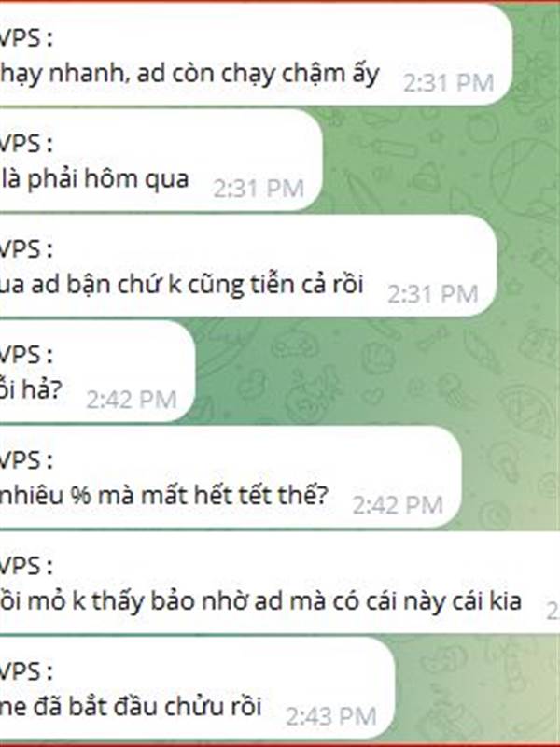Click the 2:31 PM timestamp beside 'là phải hôm qua'
The width and height of the screenshot is (560, 747).
pyautogui.click(x=259, y=189)
